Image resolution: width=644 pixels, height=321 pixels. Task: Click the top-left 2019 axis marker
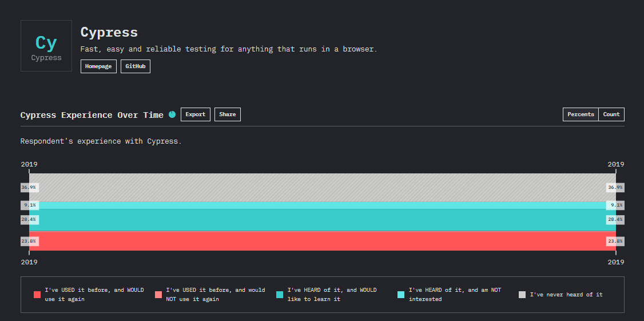pyautogui.click(x=29, y=164)
